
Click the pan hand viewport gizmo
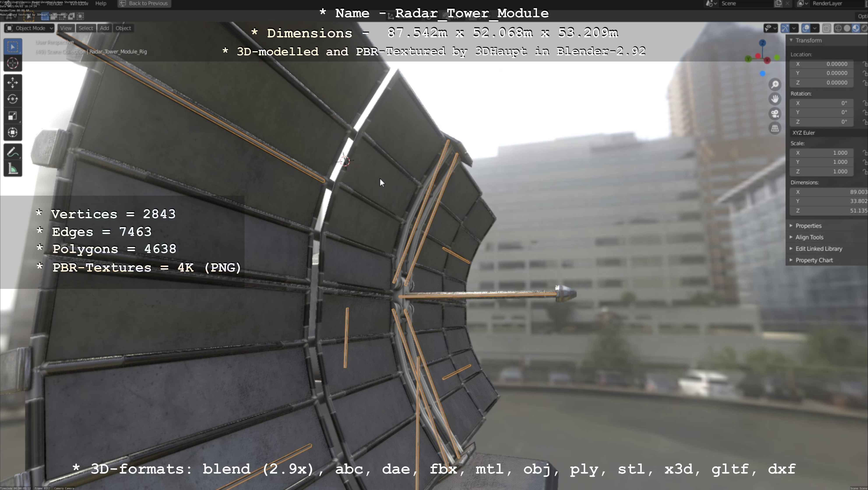click(775, 99)
